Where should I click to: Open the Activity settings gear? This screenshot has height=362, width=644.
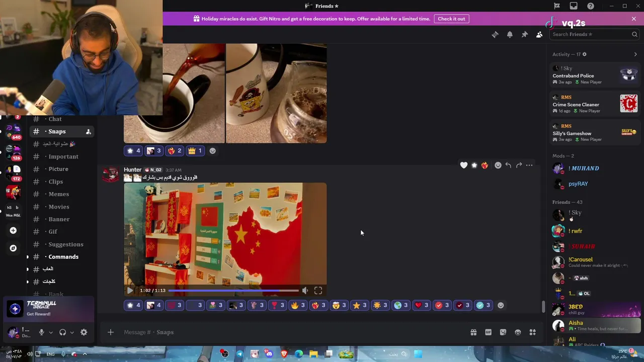[x=584, y=54]
